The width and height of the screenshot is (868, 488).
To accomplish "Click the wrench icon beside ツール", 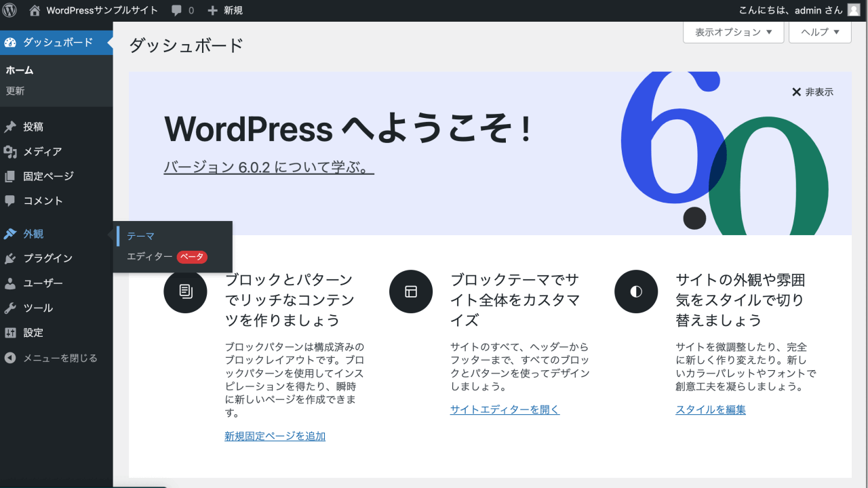I will (10, 308).
